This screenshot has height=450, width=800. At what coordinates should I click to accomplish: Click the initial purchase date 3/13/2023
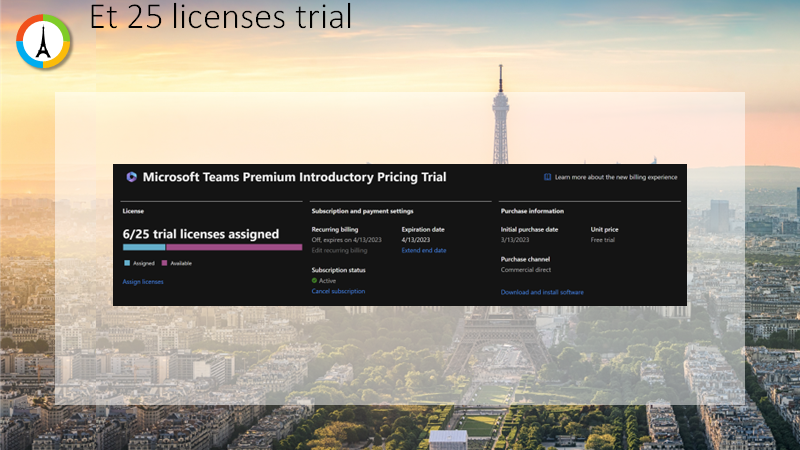click(x=515, y=240)
